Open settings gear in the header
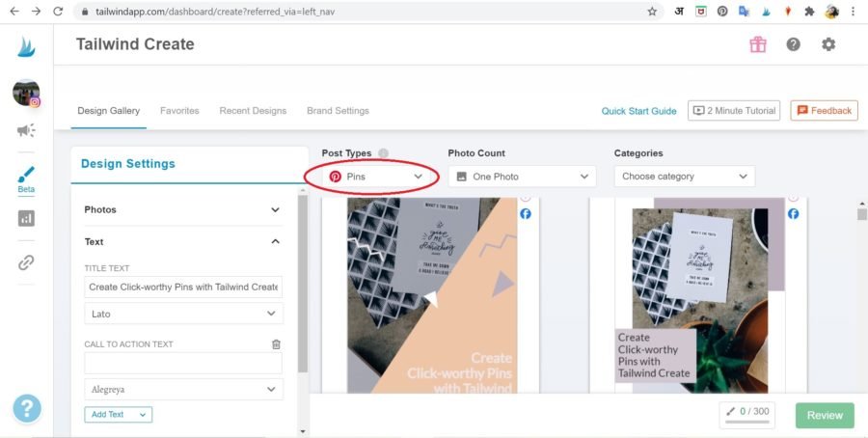Screen dimensions: 868x438 (827, 44)
